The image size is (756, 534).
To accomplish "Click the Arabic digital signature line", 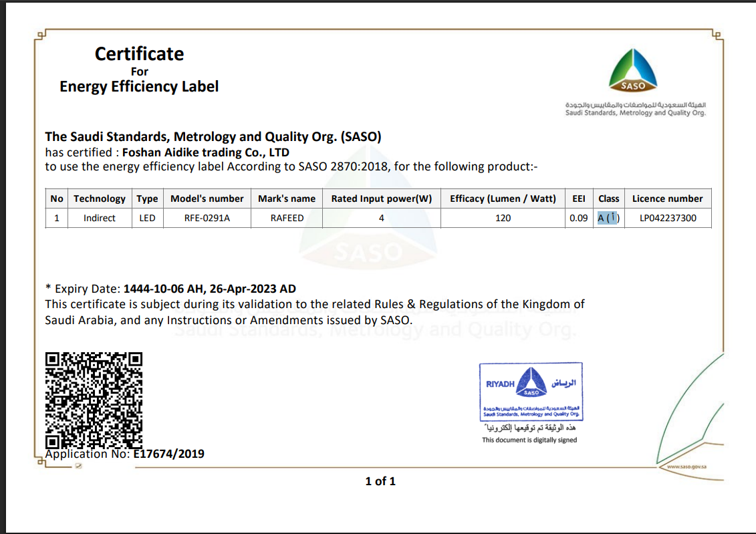I will click(x=529, y=428).
